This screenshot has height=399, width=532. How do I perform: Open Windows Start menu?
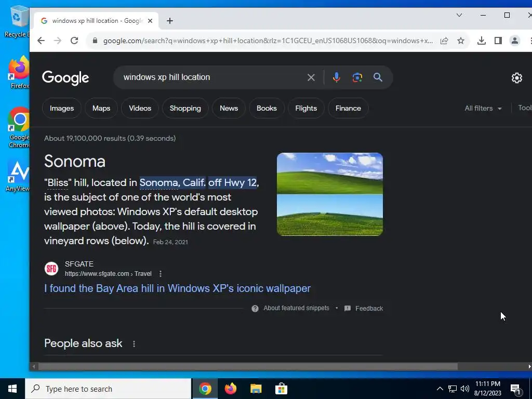pos(12,389)
